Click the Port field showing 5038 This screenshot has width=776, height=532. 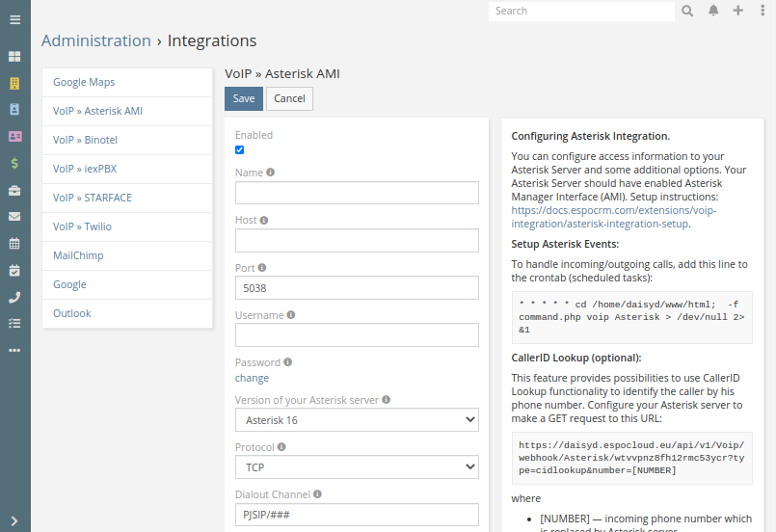(x=357, y=288)
